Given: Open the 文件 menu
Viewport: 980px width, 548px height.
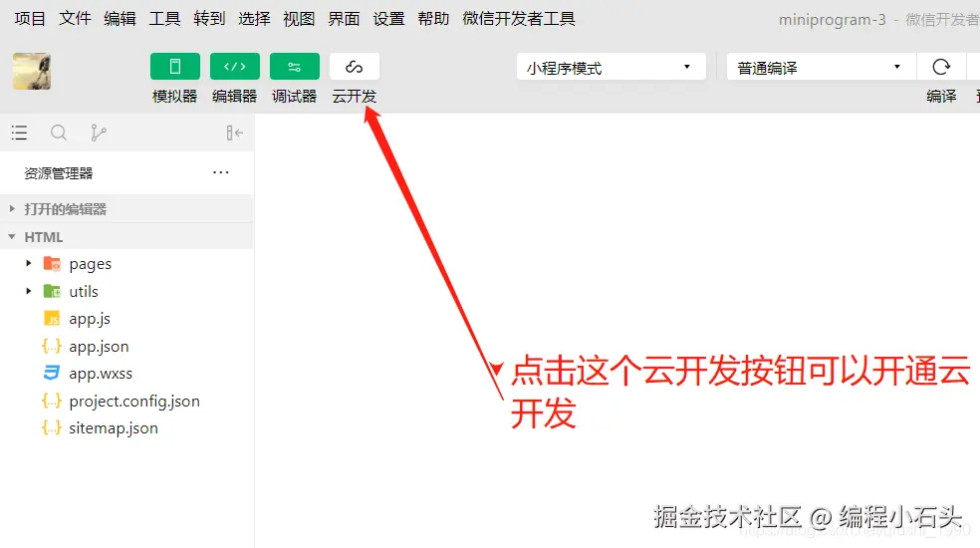Looking at the screenshot, I should [75, 19].
